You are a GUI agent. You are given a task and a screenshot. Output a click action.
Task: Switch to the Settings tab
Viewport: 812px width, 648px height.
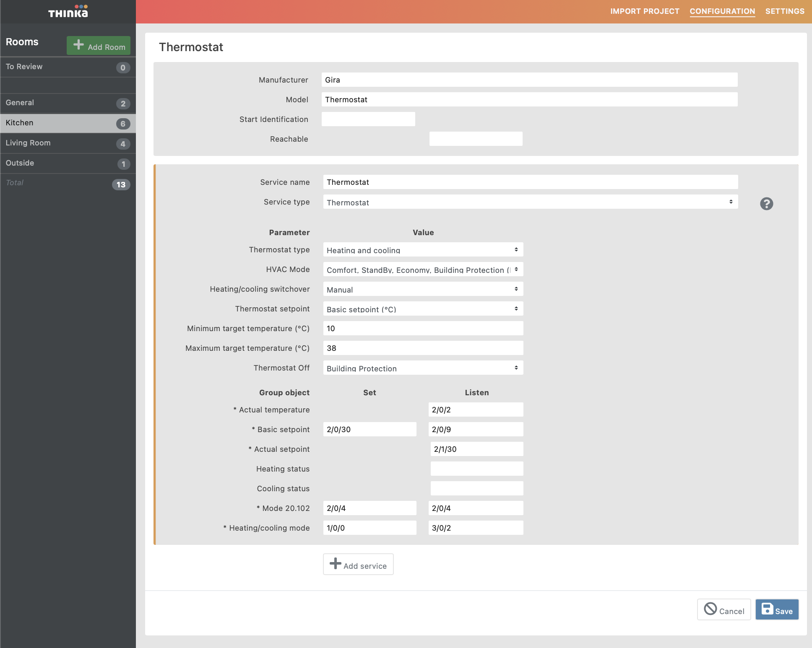[784, 11]
